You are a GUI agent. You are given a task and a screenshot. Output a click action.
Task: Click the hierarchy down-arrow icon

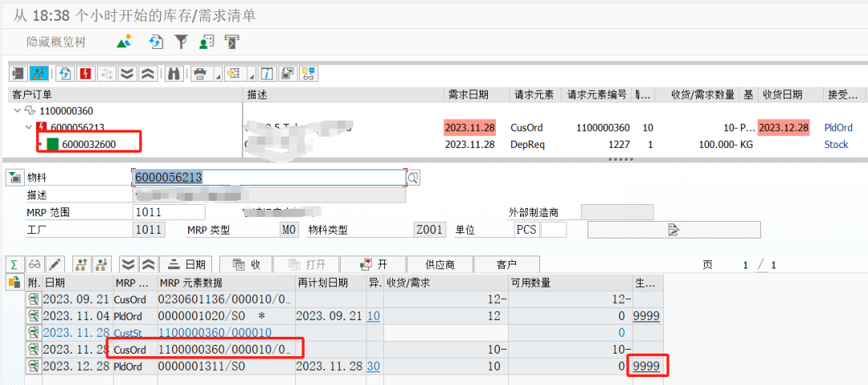click(102, 264)
